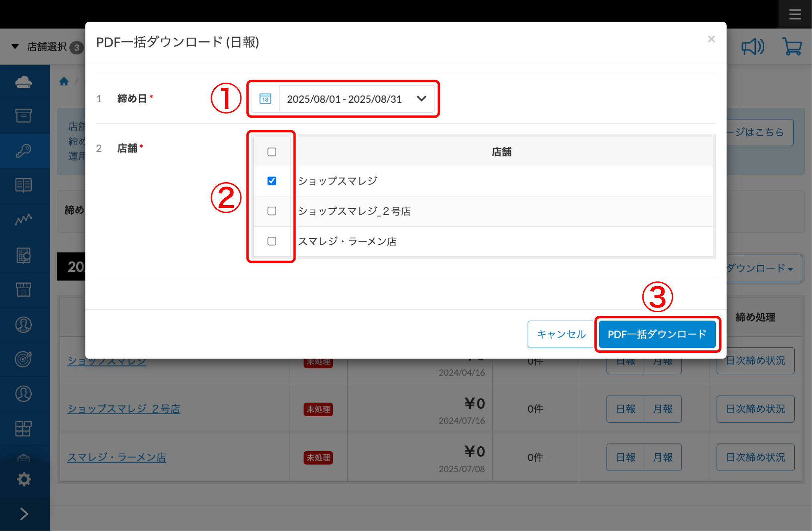Click the blue PDF一括ダウンロード button
This screenshot has width=812, height=531.
coord(657,334)
